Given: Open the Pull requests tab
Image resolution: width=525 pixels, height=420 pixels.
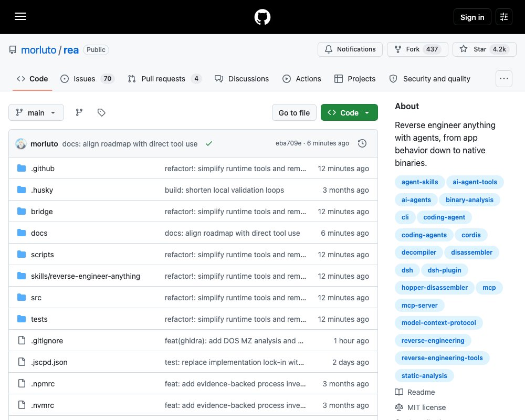Looking at the screenshot, I should 164,79.
